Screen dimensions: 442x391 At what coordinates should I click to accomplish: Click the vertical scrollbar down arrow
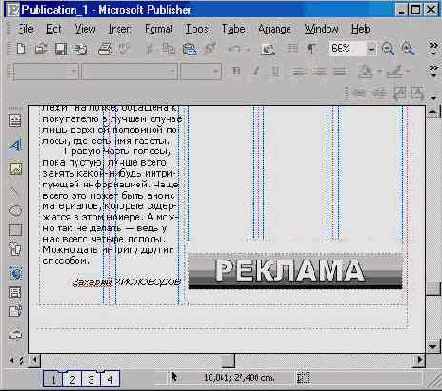click(x=433, y=347)
